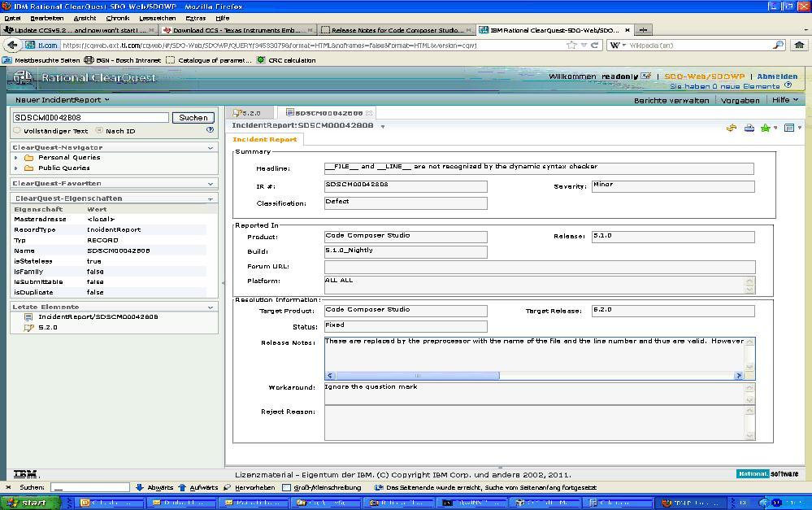The image size is (812, 510).
Task: Click help icon beside neue Elemente message
Action: click(x=788, y=85)
